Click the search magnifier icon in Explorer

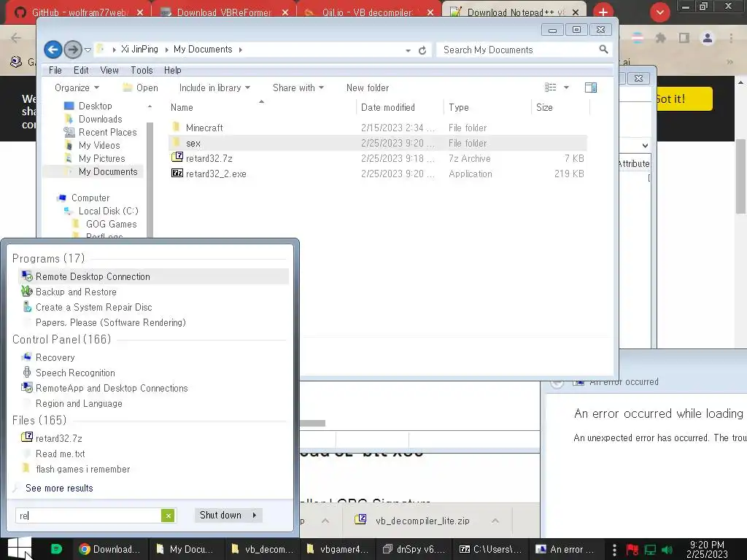[x=603, y=49]
